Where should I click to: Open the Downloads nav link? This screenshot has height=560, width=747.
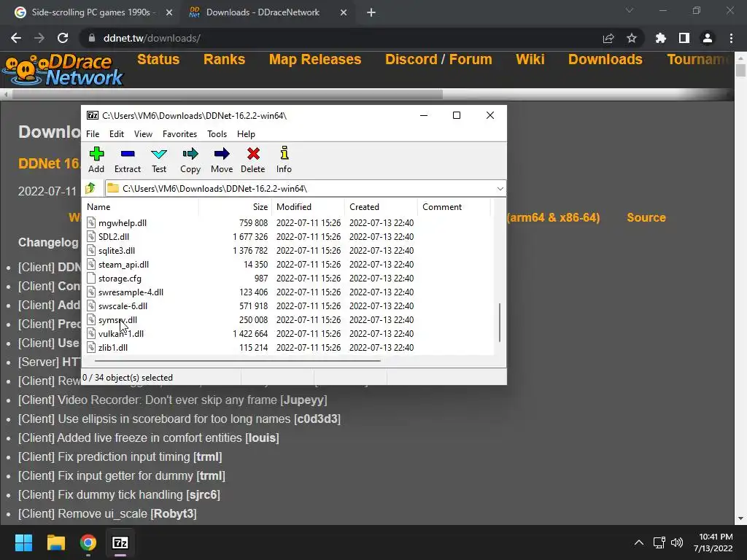pyautogui.click(x=605, y=59)
